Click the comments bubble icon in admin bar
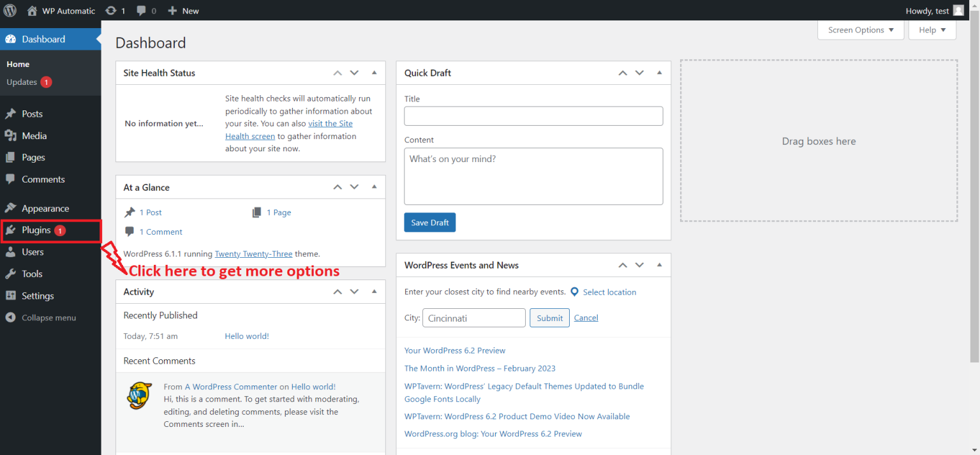Screen dimensions: 980x455 142,11
